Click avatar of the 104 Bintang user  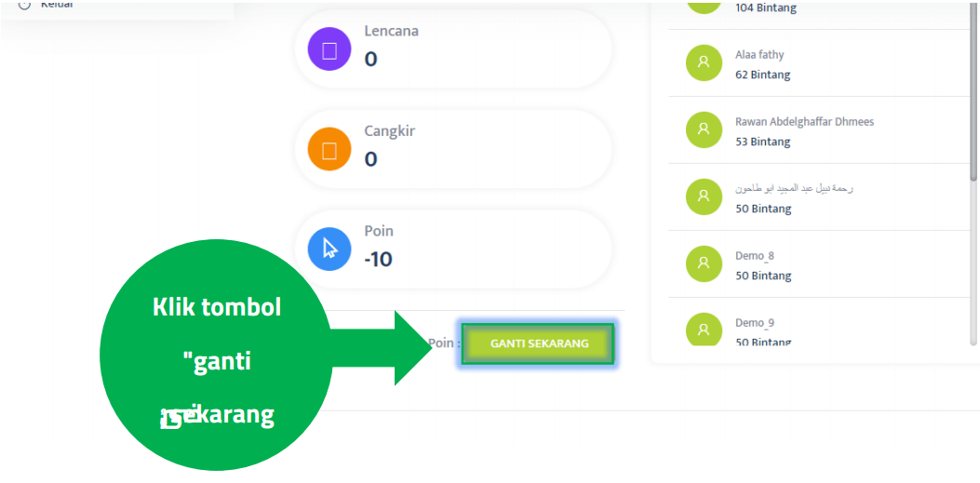click(x=704, y=5)
